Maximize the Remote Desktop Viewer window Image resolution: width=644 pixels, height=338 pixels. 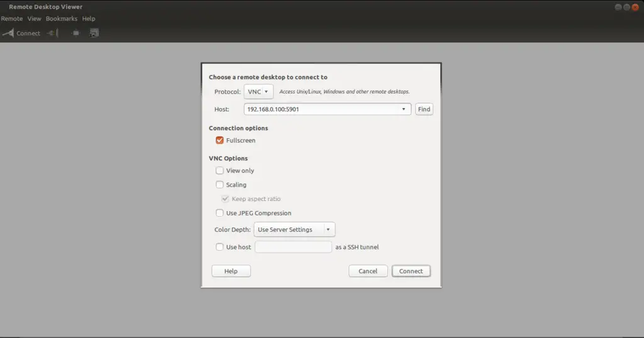627,7
